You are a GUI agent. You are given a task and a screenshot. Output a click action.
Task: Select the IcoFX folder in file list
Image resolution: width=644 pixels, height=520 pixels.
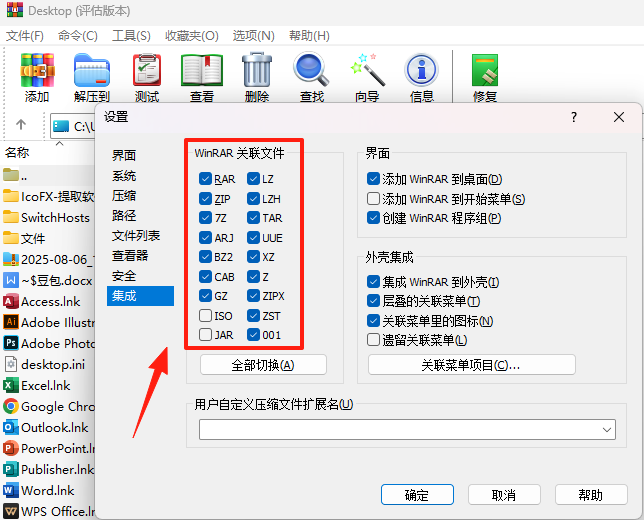pos(49,197)
